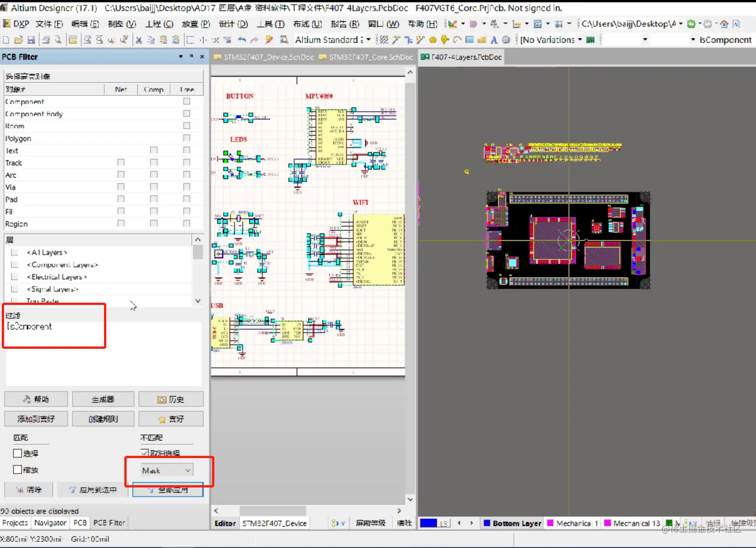Viewport: 756px width, 548px height.
Task: Open the empty net dropdown in toolbar
Action: coord(645,40)
